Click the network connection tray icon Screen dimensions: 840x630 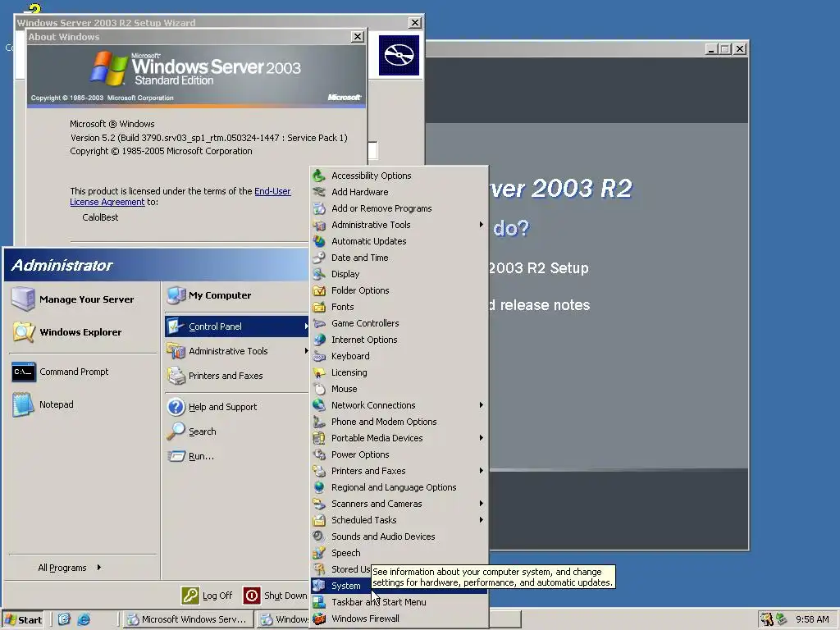(x=781, y=619)
